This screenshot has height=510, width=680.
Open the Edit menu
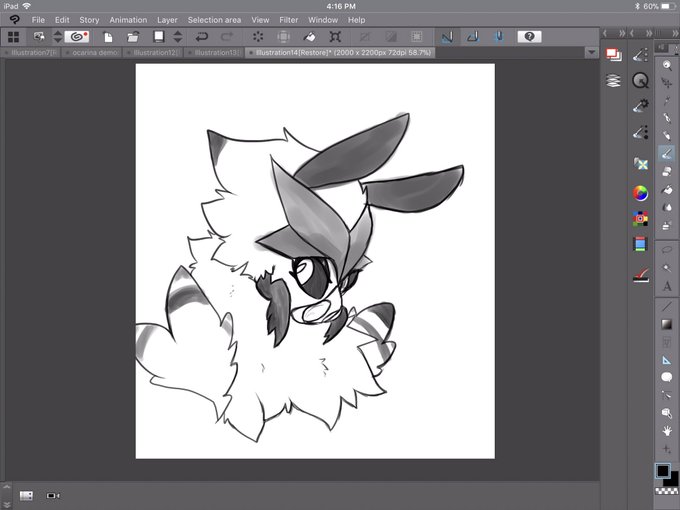pos(62,20)
